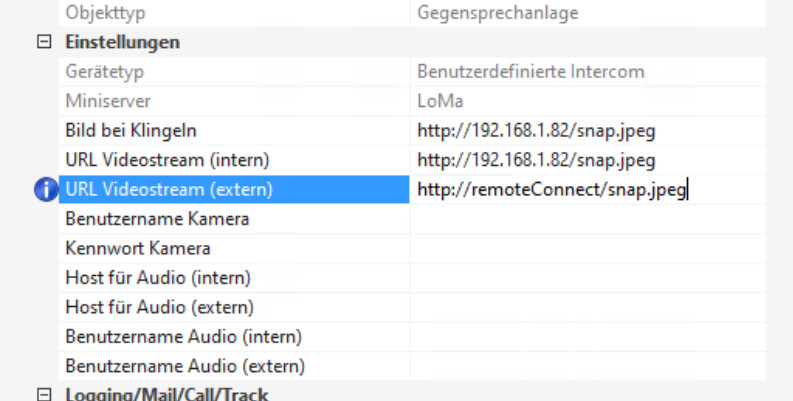The height and width of the screenshot is (401, 793).
Task: Select the Bild bei Klingeln row
Action: pos(131,130)
